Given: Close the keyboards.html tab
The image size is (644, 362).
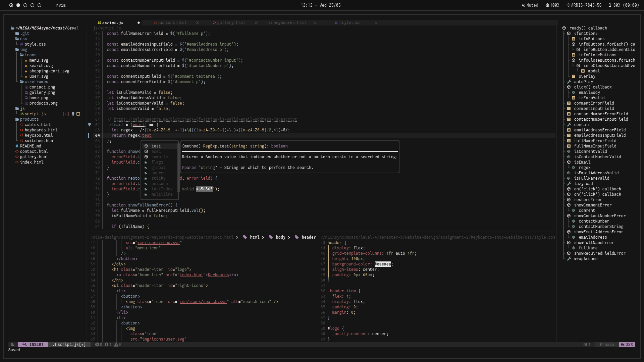Looking at the screenshot, I should pos(315,23).
